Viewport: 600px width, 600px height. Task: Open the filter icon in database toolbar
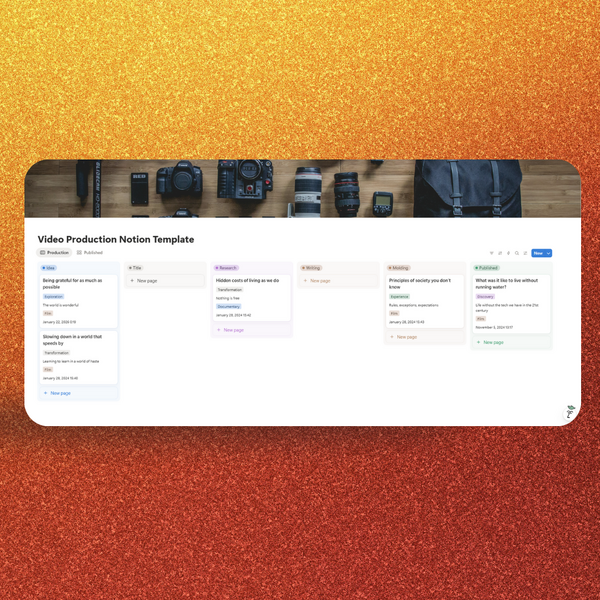[491, 253]
